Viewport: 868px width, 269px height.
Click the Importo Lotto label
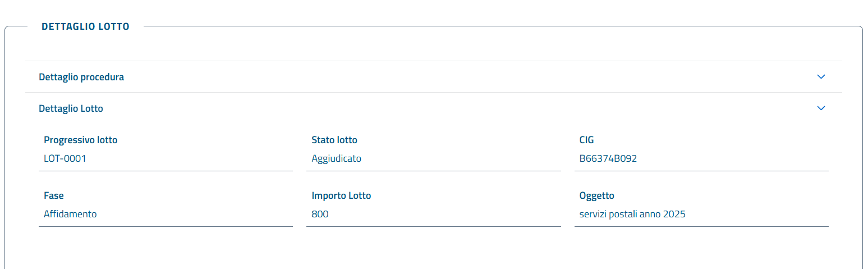(341, 196)
